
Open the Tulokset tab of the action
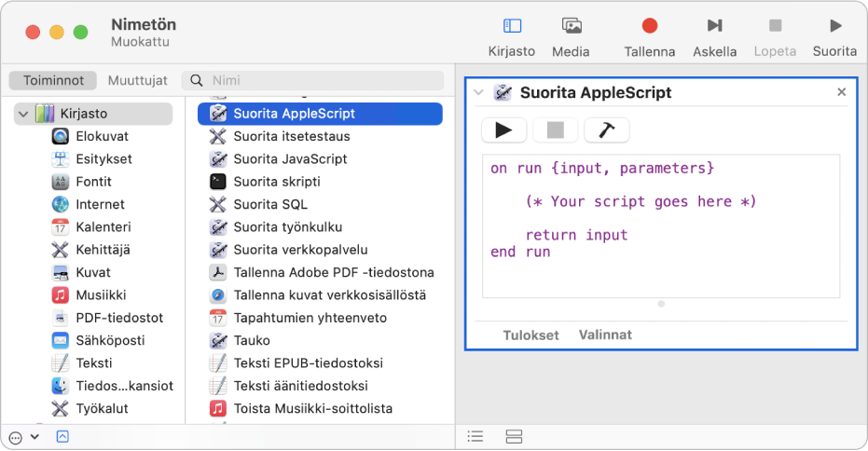click(530, 335)
